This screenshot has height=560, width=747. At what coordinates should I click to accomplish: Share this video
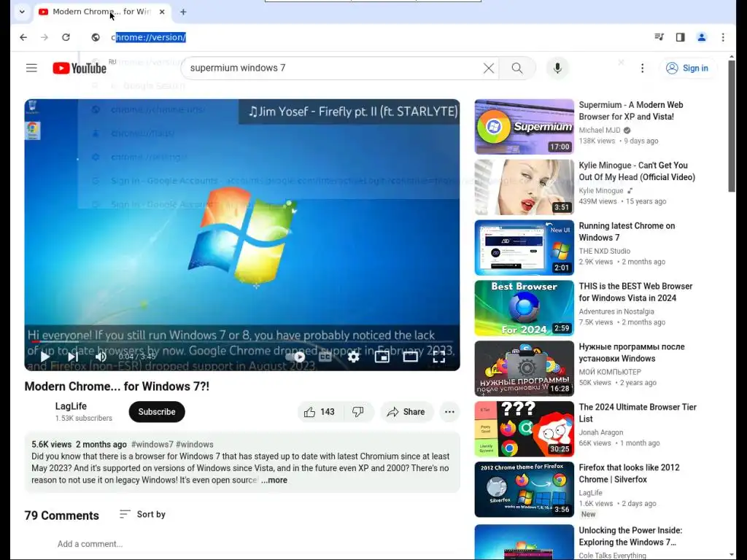coord(406,412)
